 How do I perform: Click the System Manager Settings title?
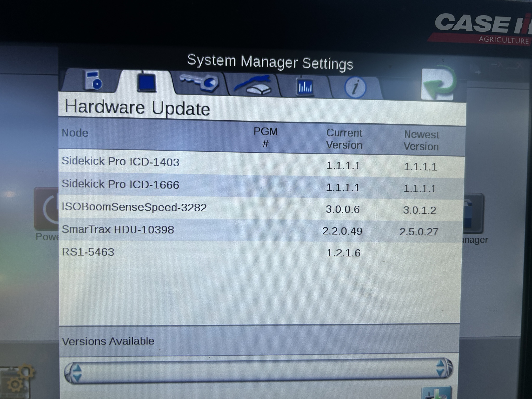pyautogui.click(x=270, y=62)
